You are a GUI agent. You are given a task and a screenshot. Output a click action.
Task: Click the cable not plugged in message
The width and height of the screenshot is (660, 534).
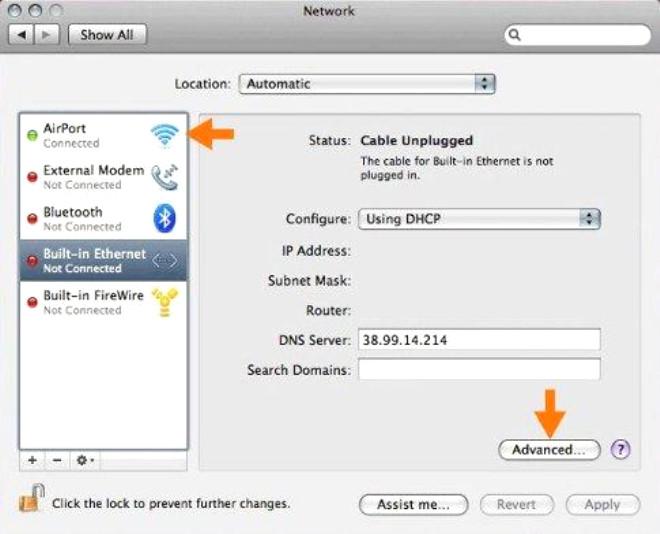457,168
